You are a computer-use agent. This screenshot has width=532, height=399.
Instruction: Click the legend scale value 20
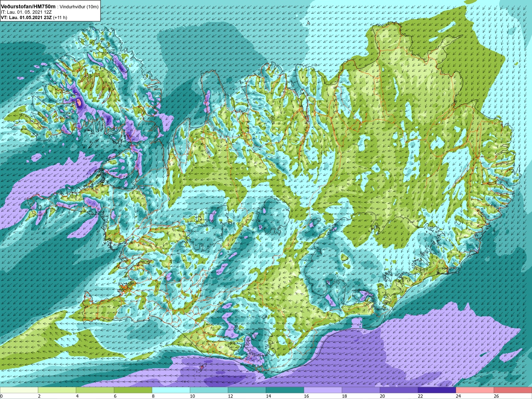(382, 396)
